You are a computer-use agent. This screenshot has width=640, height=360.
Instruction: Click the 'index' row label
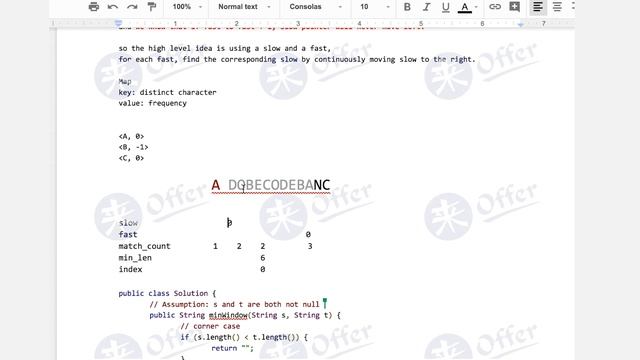point(131,269)
